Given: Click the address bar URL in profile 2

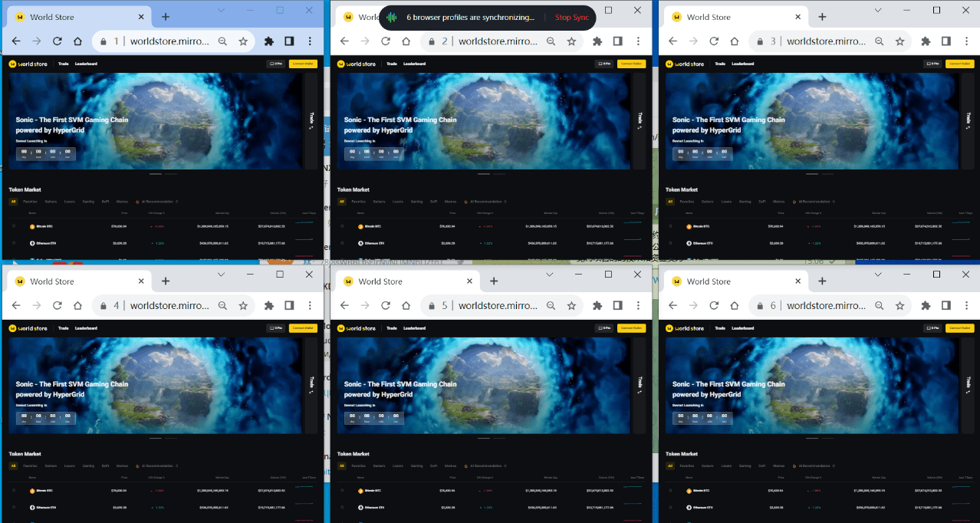Looking at the screenshot, I should (x=498, y=41).
